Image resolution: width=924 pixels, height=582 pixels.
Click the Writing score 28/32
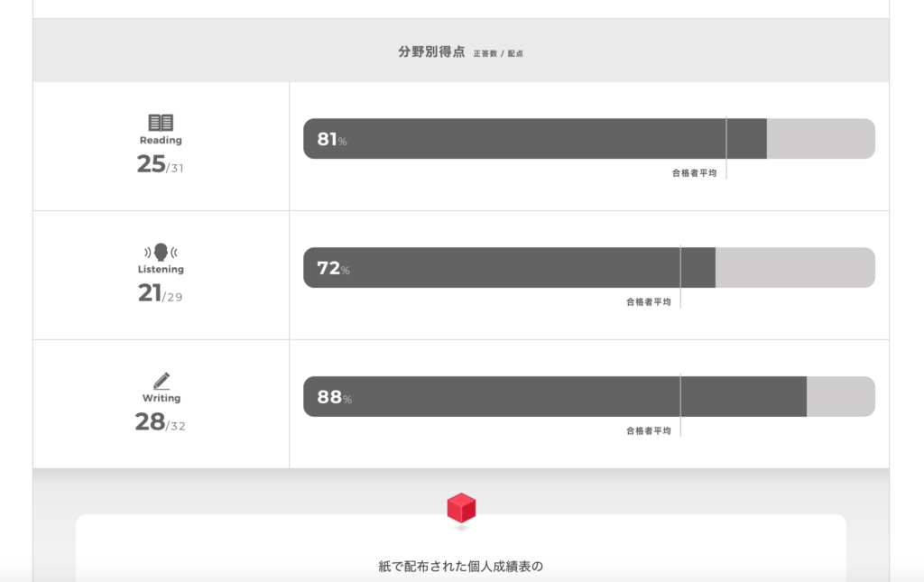click(160, 423)
